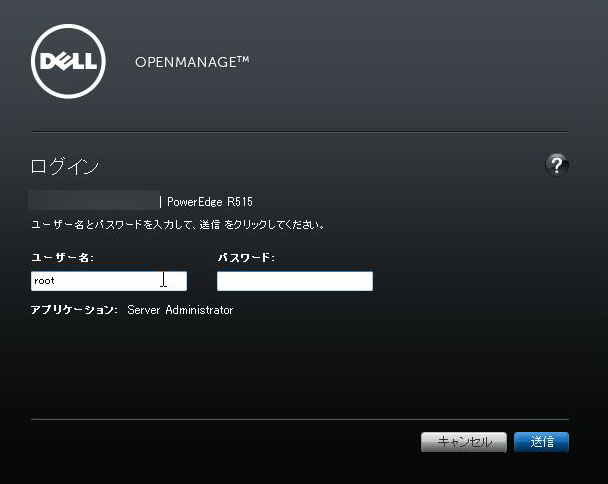Click the ユーザー名: label
Image resolution: width=608 pixels, height=484 pixels.
pos(62,258)
